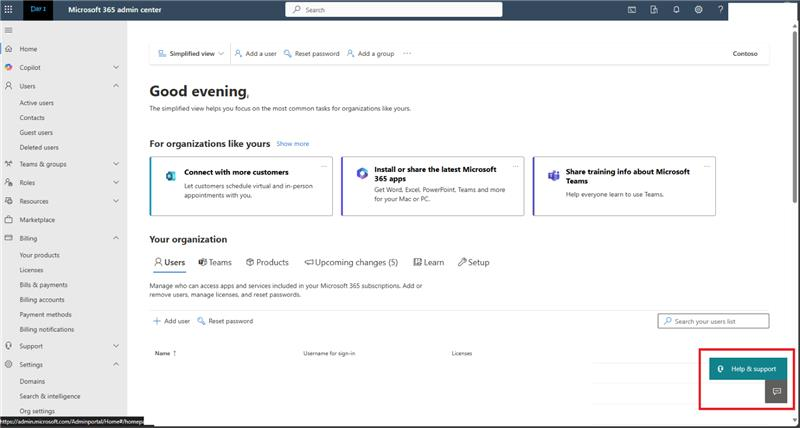Open Payment methods under Billing

tap(46, 315)
